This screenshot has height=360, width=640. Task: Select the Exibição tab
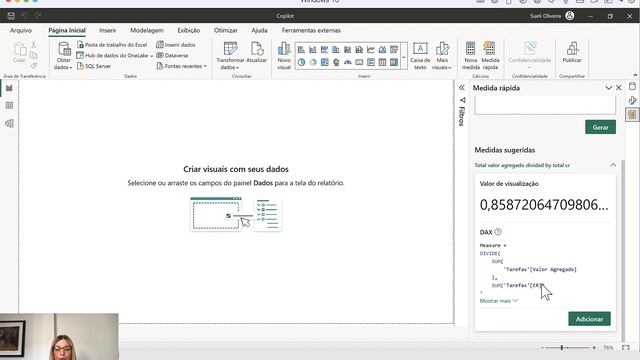point(189,30)
